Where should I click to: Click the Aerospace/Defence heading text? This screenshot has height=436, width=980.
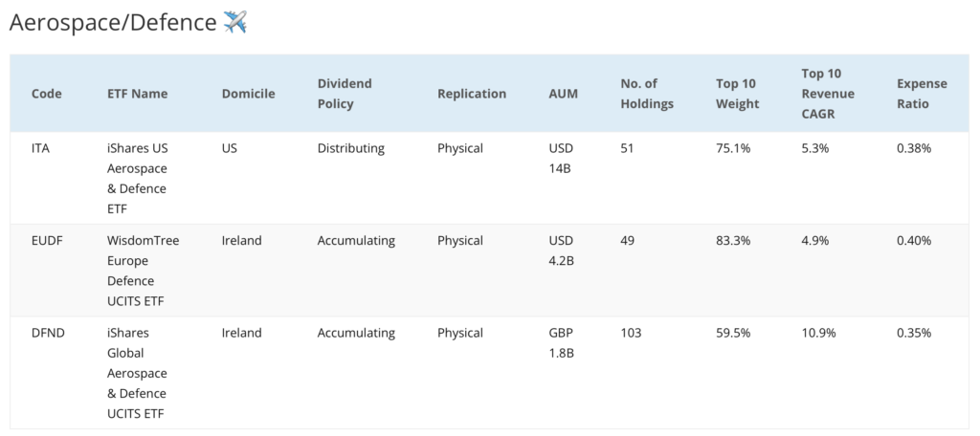click(x=113, y=23)
